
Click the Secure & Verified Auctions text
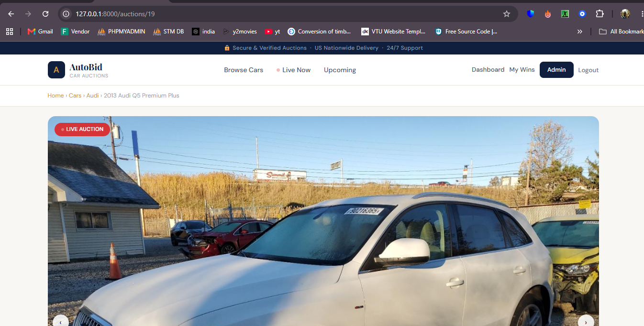[269, 48]
